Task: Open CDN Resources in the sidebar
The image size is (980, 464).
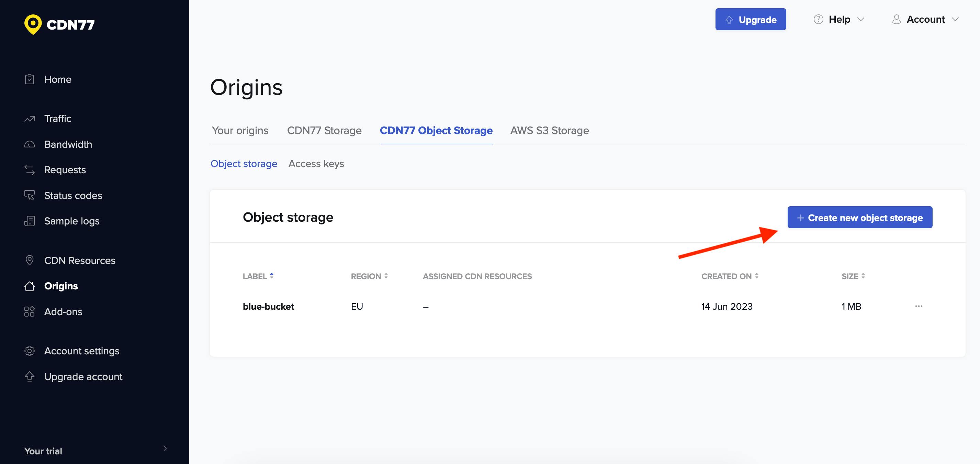Action: point(80,261)
